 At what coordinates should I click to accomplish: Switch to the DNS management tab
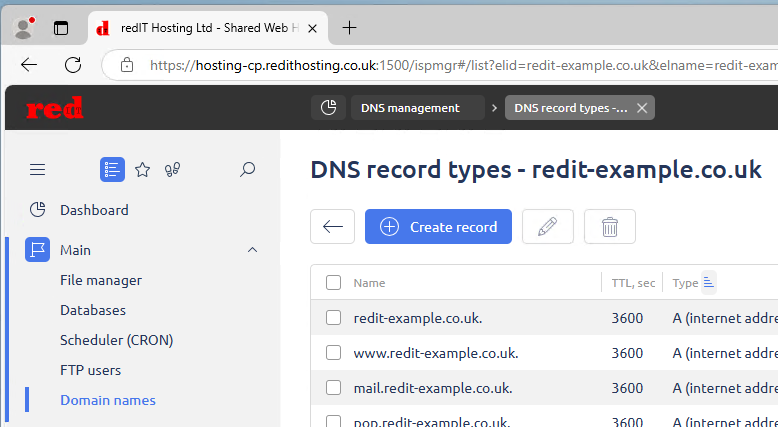(x=418, y=108)
